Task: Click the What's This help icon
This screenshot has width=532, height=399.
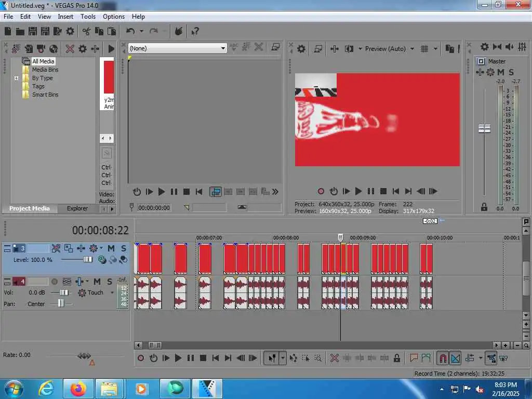Action: 195,32
